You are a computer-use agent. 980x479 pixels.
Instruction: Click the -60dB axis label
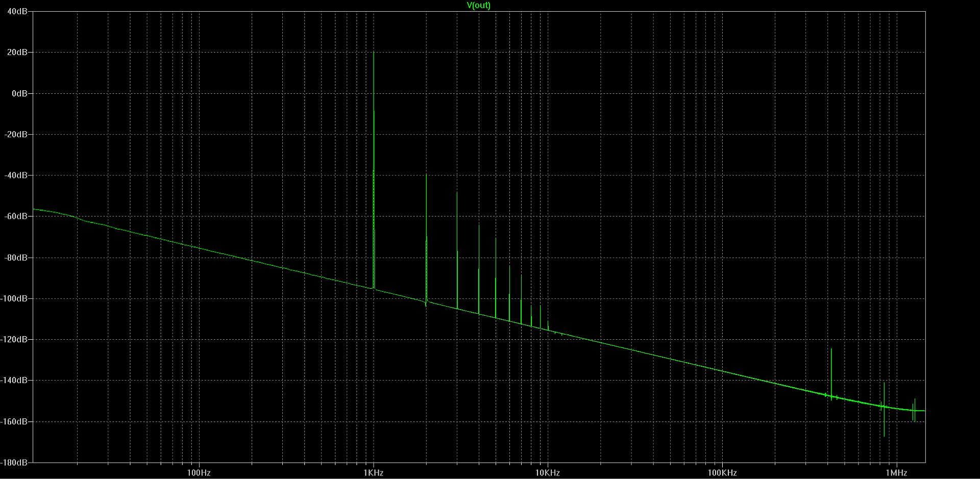(16, 216)
